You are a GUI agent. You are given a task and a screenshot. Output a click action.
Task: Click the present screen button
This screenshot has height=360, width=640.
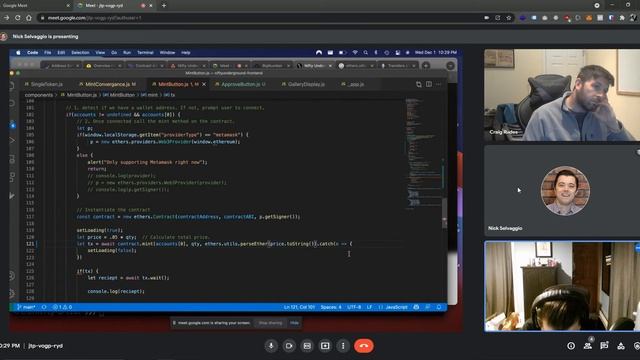(x=325, y=346)
